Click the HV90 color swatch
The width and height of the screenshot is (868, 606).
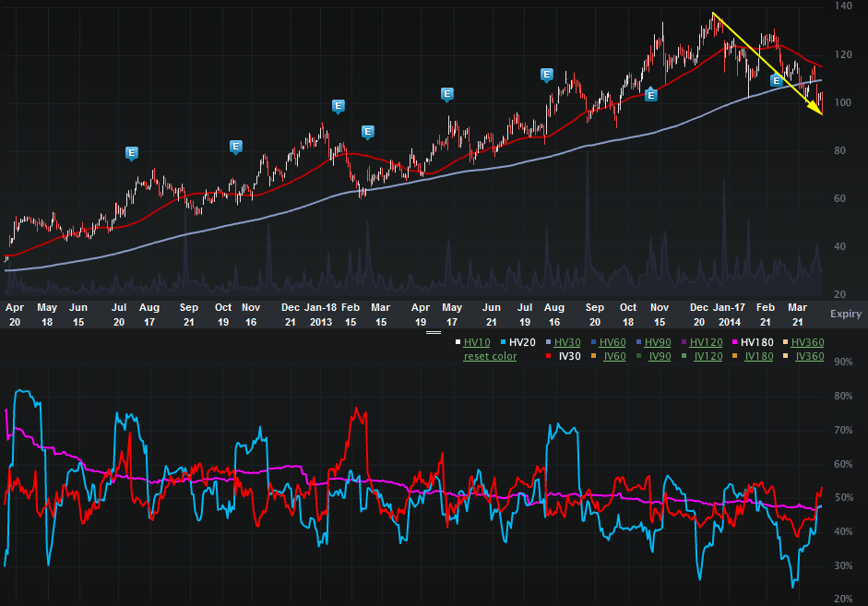pyautogui.click(x=639, y=342)
